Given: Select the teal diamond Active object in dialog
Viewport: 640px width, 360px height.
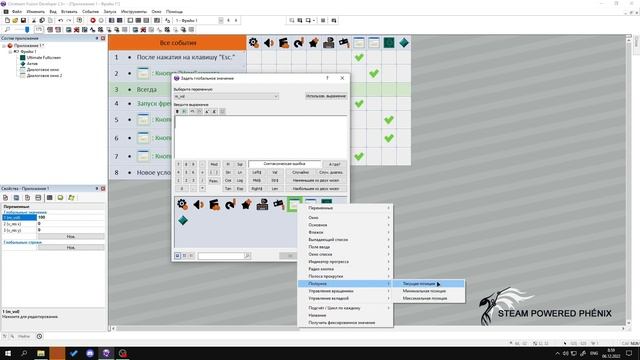Looking at the screenshot, I should coord(183,220).
